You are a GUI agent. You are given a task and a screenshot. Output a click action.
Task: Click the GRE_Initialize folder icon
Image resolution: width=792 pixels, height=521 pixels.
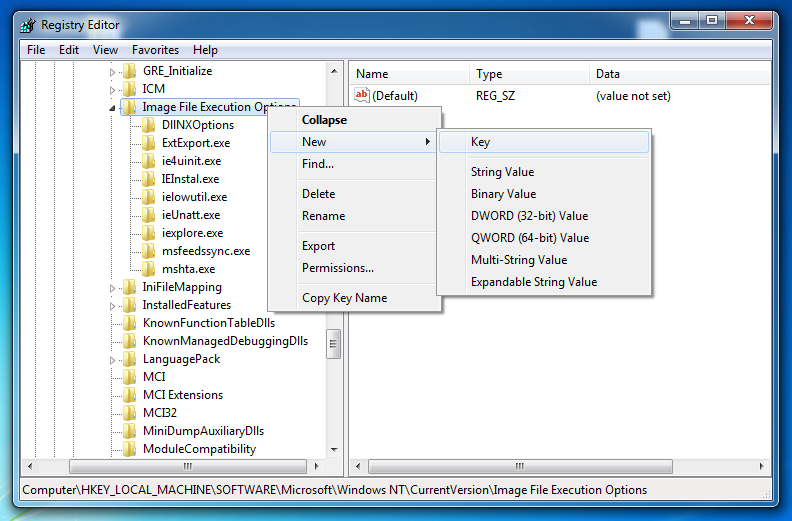coord(130,71)
